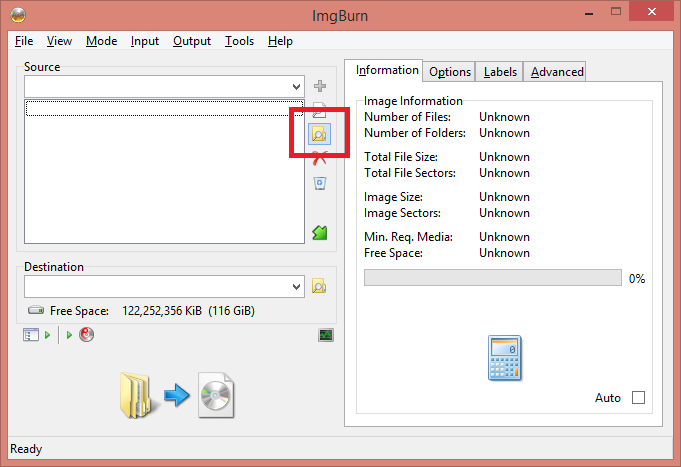Screen dimensions: 681x467
Task: Click the window icon left of the green arrows
Action: (30, 335)
